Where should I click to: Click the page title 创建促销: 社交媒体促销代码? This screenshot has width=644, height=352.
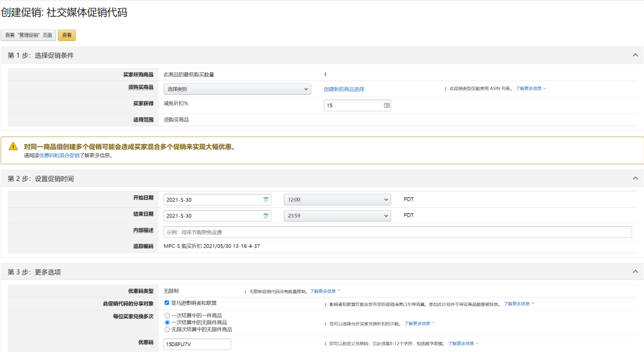point(64,13)
